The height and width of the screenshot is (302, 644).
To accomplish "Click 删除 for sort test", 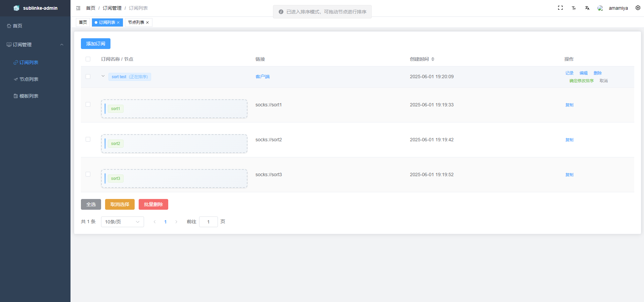I will (598, 73).
